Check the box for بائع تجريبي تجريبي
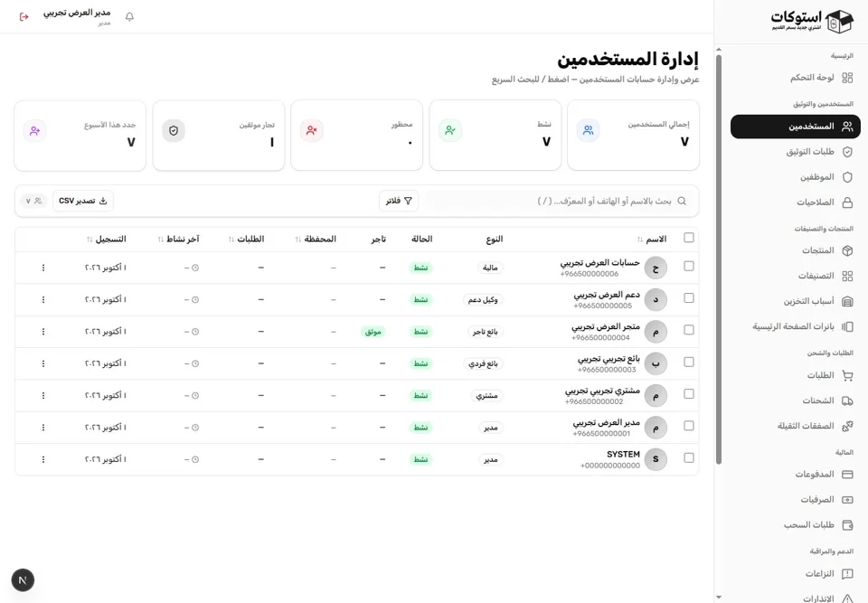The image size is (868, 603). click(689, 362)
